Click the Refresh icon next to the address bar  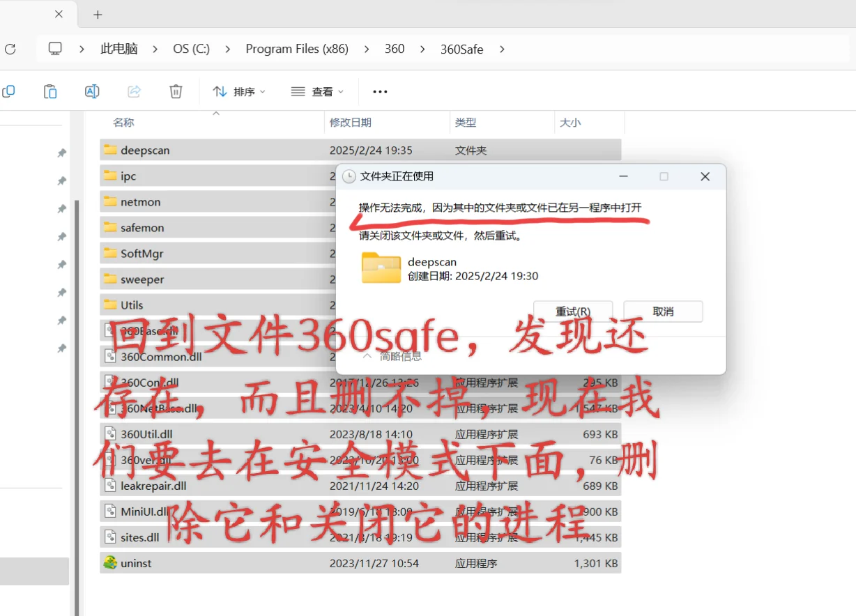point(10,49)
